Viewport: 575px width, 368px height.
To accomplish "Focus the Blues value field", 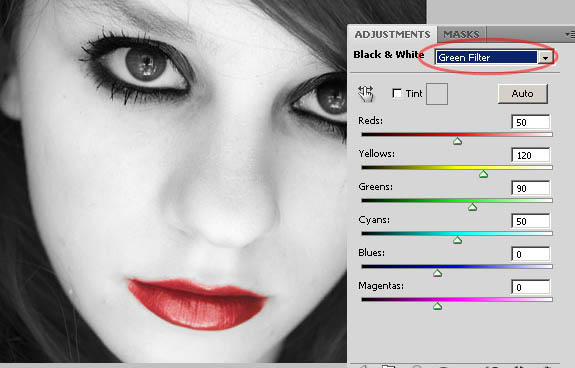I will point(531,254).
